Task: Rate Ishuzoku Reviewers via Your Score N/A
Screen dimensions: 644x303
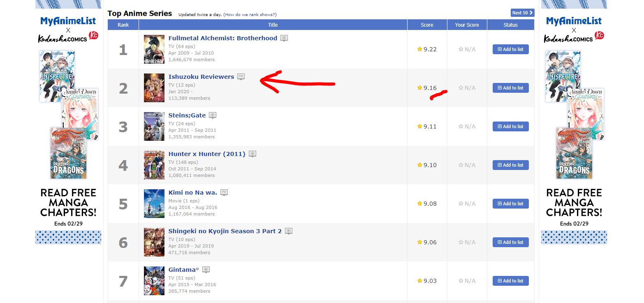Action: pyautogui.click(x=467, y=88)
